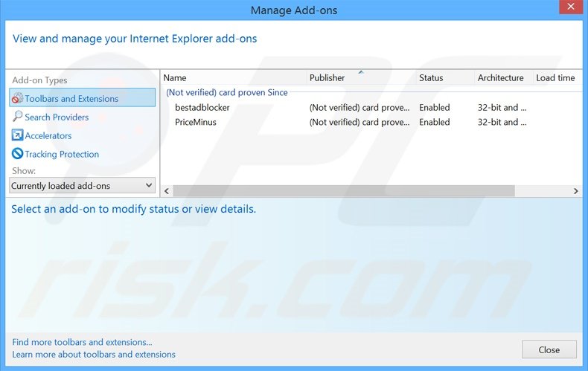588x371 pixels.
Task: Click bestadblocker's 32-bit architecture cell
Action: click(x=502, y=108)
